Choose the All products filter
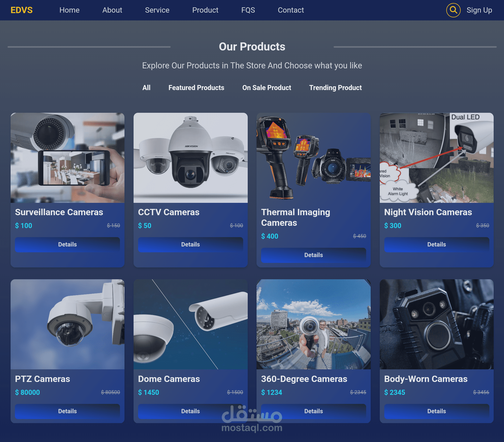The image size is (504, 442). tap(146, 88)
